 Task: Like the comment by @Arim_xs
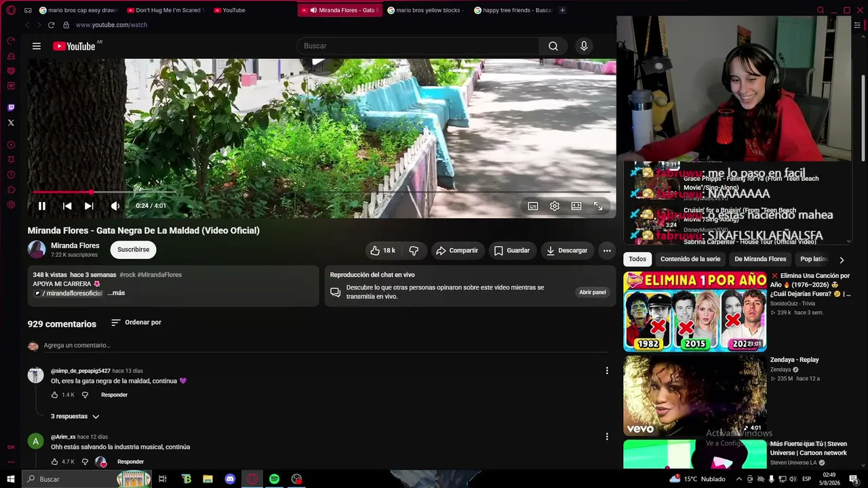(55, 462)
